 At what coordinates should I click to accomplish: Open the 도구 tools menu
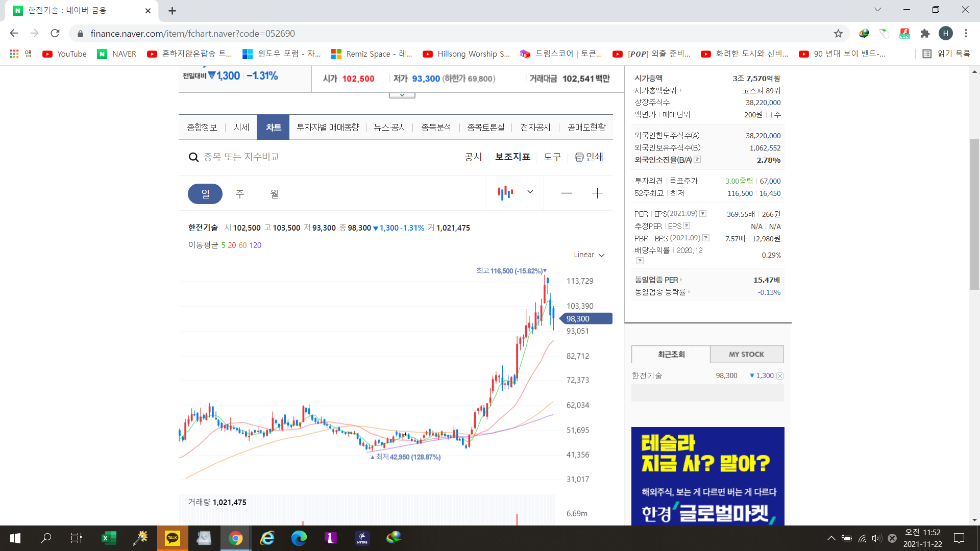(552, 157)
